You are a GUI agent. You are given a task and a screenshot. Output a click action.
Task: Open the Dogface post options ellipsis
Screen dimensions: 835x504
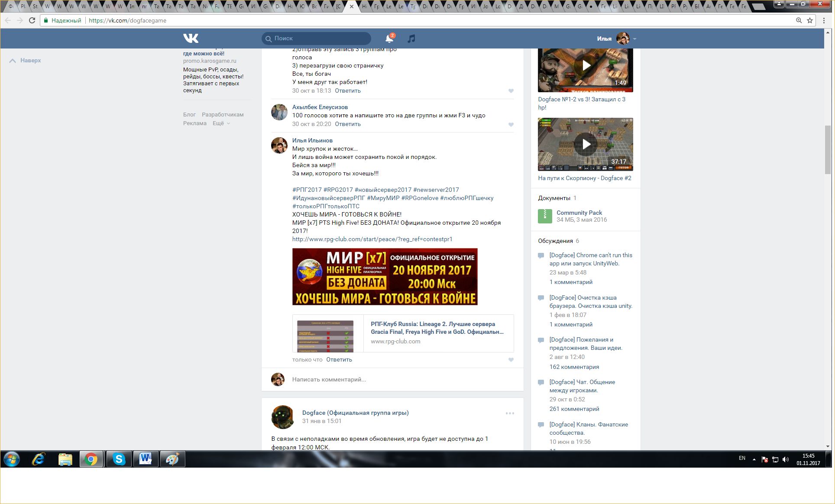[x=510, y=414]
